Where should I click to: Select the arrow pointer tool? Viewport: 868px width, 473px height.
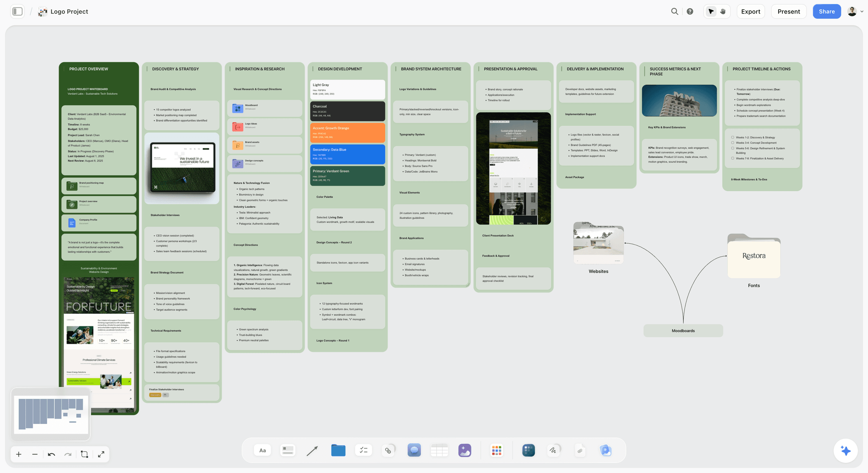pyautogui.click(x=711, y=11)
